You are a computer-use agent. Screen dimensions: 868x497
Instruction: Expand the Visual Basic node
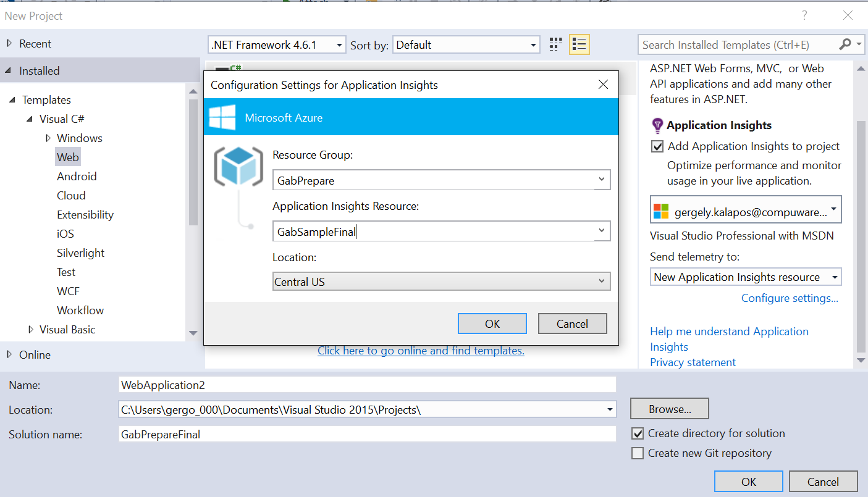tap(30, 329)
